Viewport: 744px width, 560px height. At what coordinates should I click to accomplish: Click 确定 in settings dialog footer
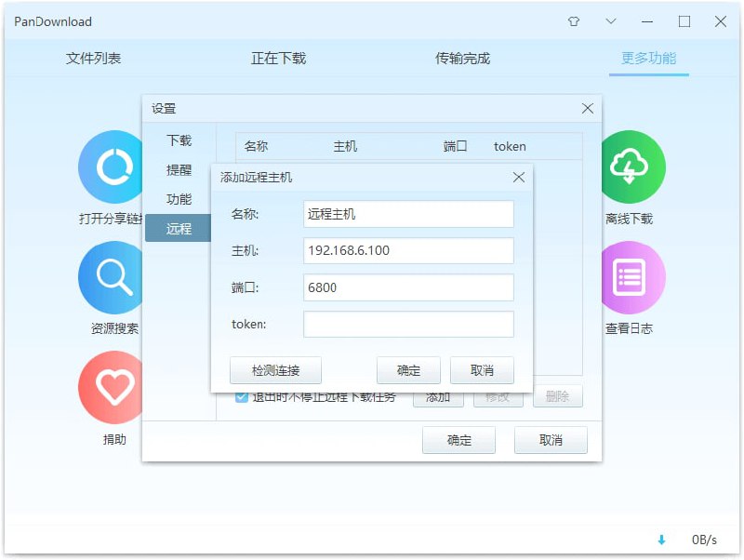458,440
